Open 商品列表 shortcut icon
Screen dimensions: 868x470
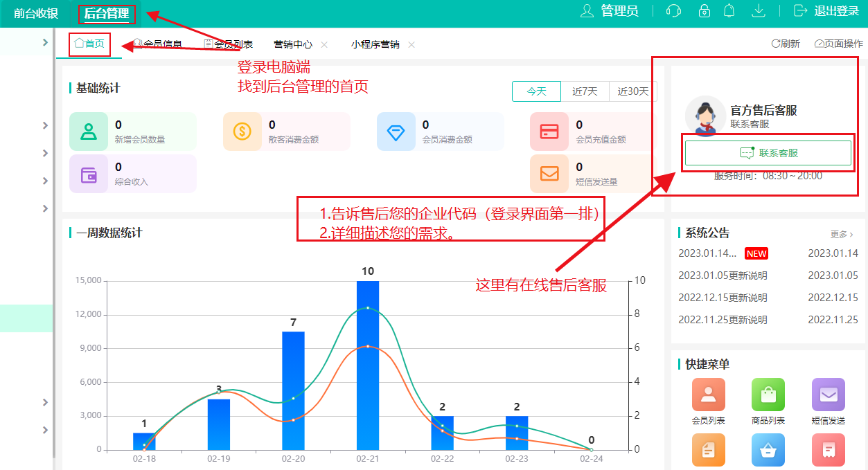768,395
